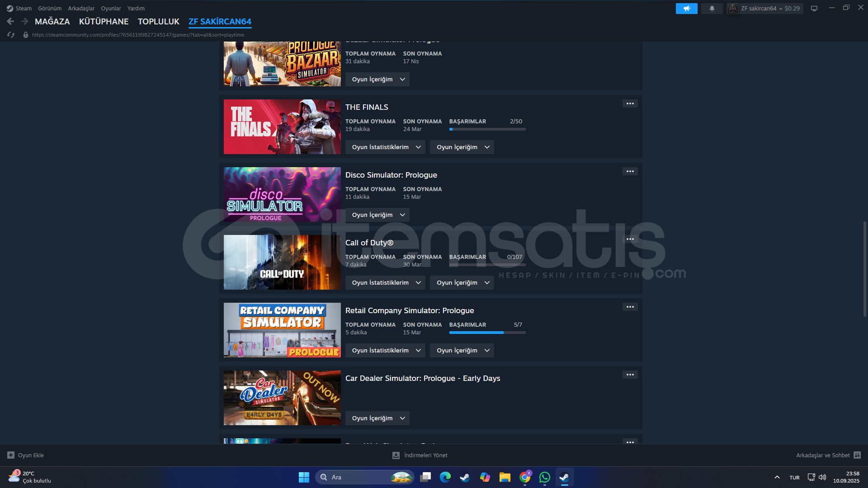Switch to the MAĞAZA tab
Screen dimensions: 868x488
click(x=52, y=21)
